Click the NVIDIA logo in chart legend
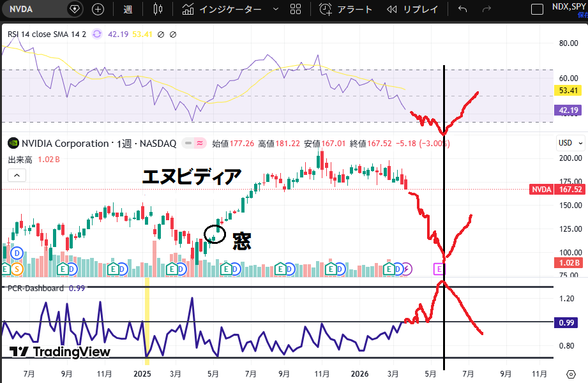The width and height of the screenshot is (588, 383). (13, 143)
